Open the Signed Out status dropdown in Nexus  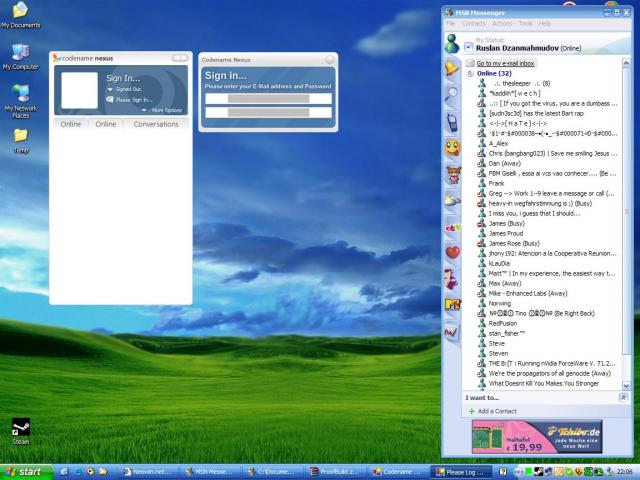click(124, 89)
